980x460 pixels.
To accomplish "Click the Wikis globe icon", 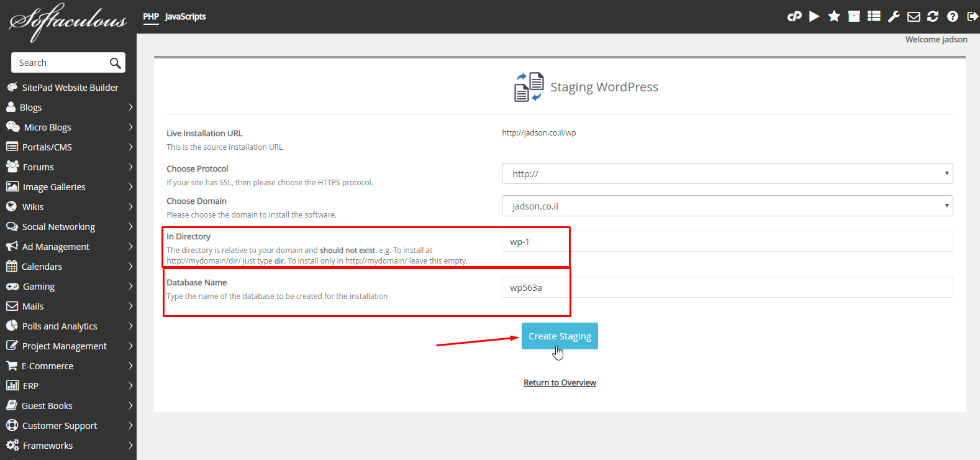I will (x=11, y=206).
